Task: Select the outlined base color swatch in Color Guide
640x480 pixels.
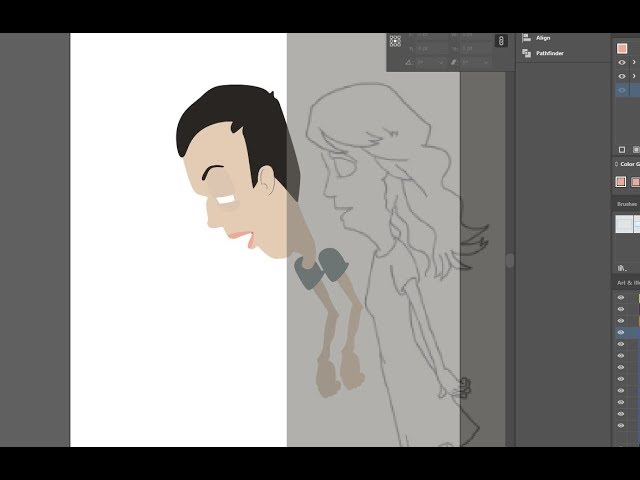Action: coord(621,182)
